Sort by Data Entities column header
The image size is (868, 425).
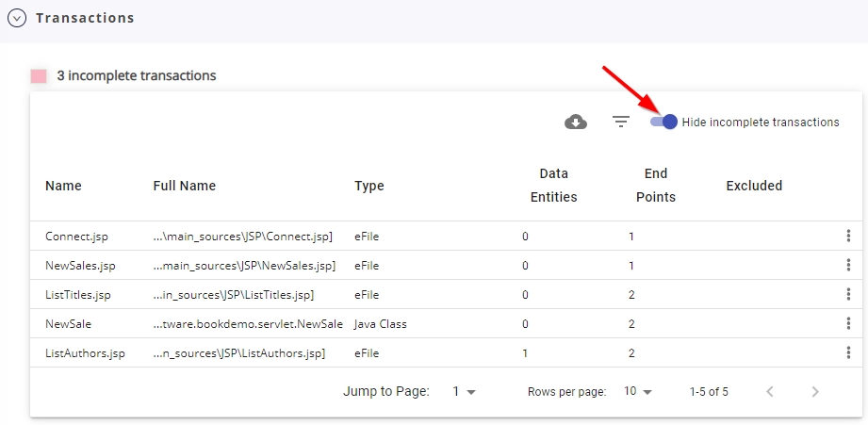tap(553, 186)
